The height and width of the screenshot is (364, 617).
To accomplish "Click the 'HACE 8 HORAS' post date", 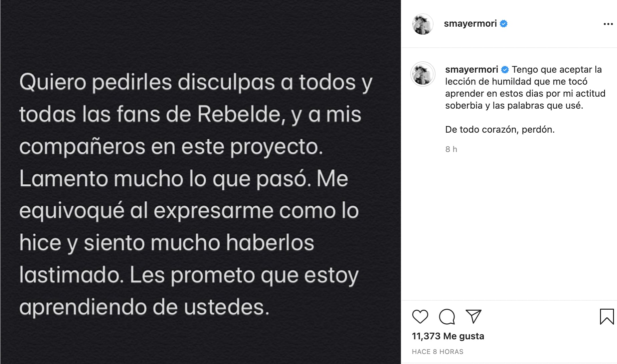I will click(437, 352).
